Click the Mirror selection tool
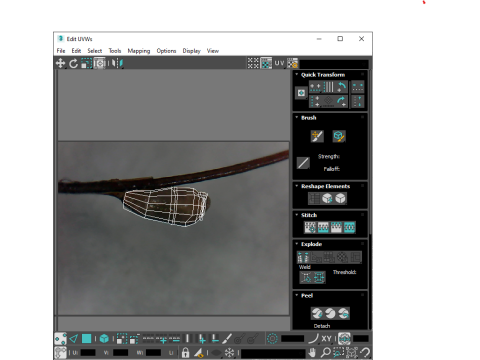Viewport: 480px width, 360px height. point(117,63)
